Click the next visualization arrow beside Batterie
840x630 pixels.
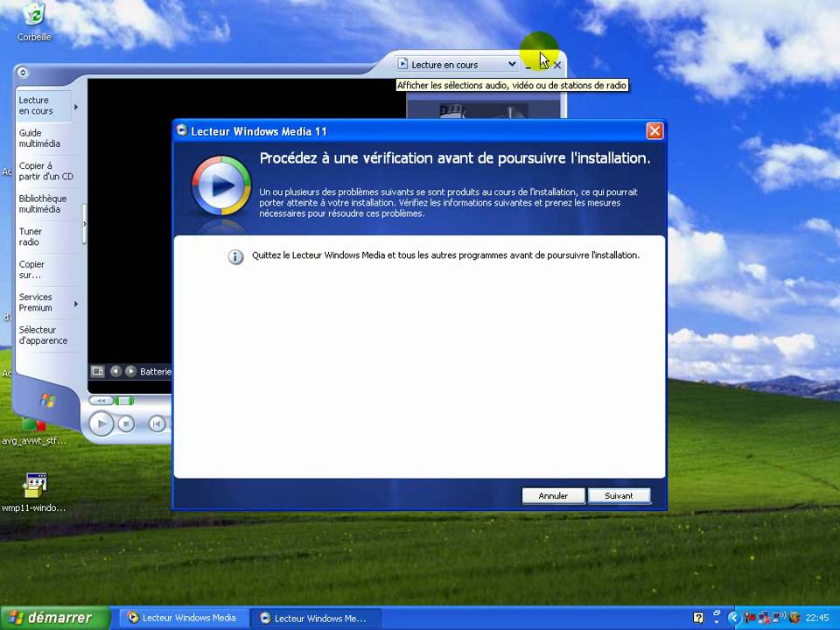pyautogui.click(x=130, y=371)
